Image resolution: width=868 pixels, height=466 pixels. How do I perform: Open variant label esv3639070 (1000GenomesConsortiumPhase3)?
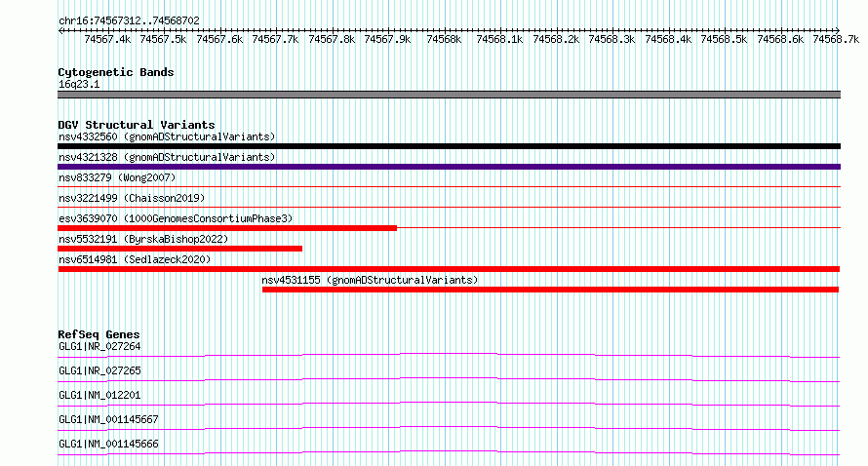(x=176, y=218)
